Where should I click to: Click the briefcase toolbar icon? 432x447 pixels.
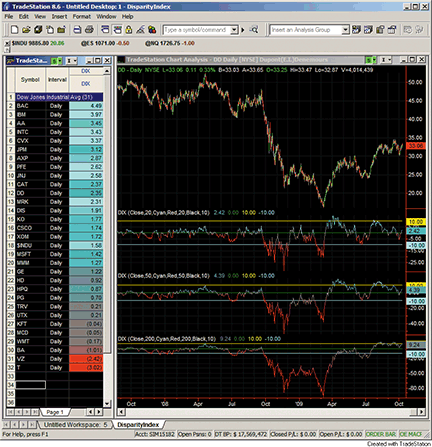coord(61,30)
